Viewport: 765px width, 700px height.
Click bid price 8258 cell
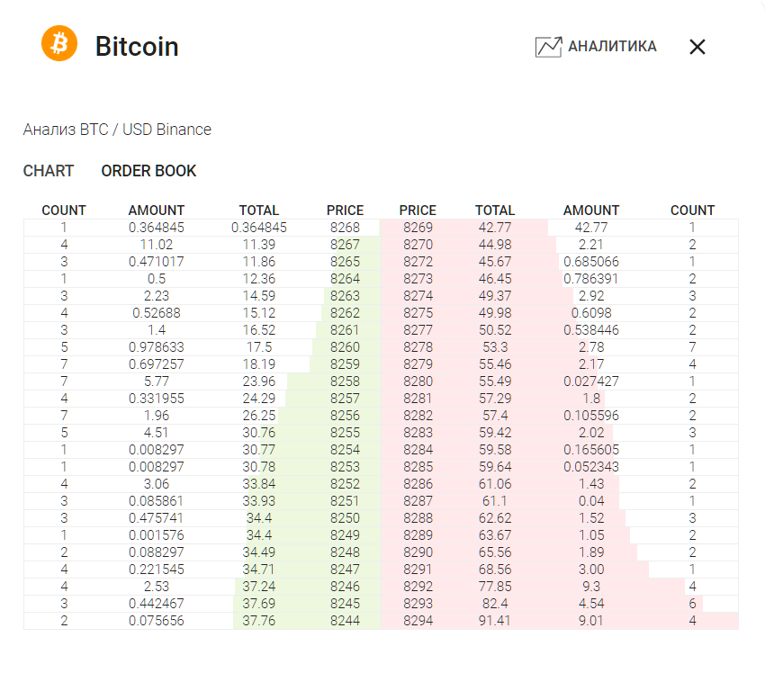tap(345, 381)
